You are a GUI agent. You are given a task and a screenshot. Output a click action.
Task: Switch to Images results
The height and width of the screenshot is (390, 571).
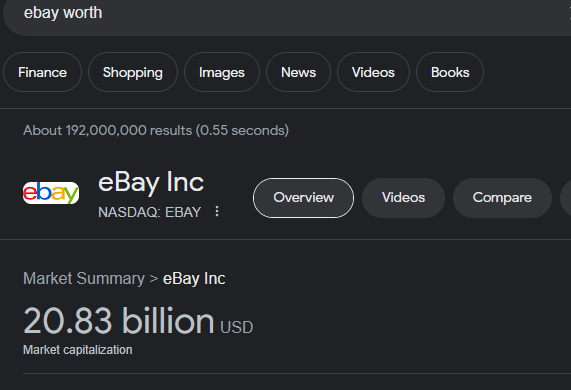(222, 72)
